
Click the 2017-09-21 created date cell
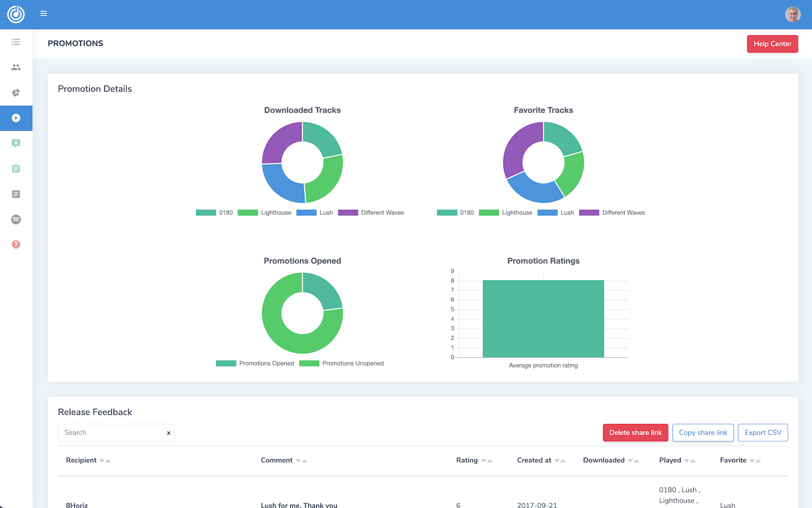537,505
